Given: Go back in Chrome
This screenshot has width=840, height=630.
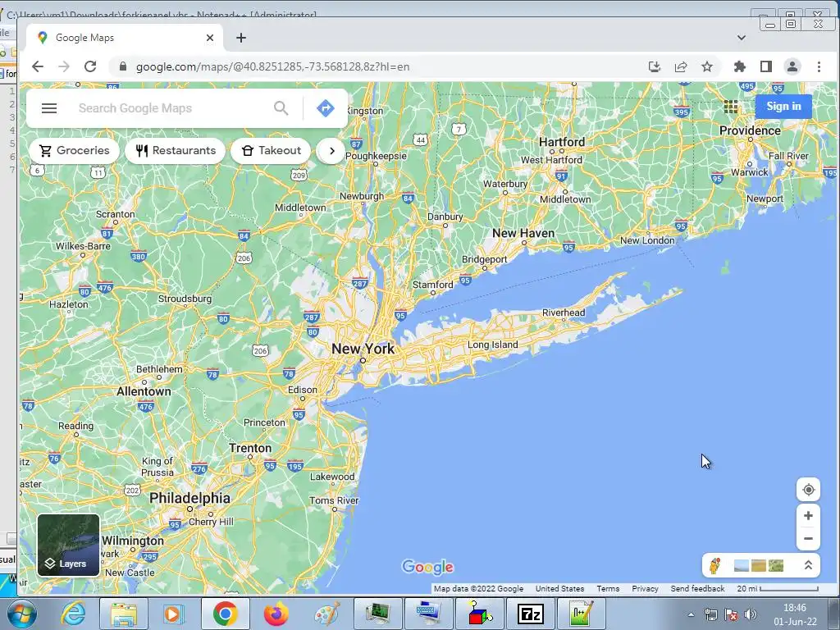Looking at the screenshot, I should point(38,66).
